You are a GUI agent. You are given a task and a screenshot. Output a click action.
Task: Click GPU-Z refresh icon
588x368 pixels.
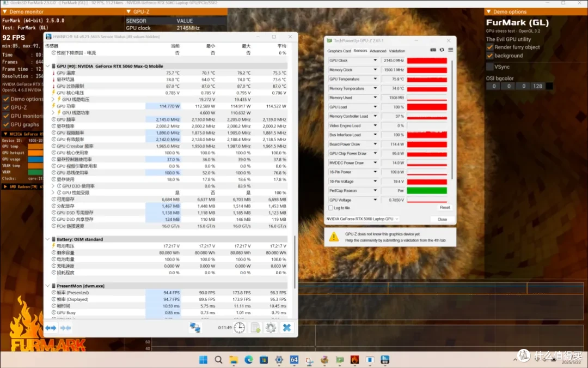tap(442, 50)
